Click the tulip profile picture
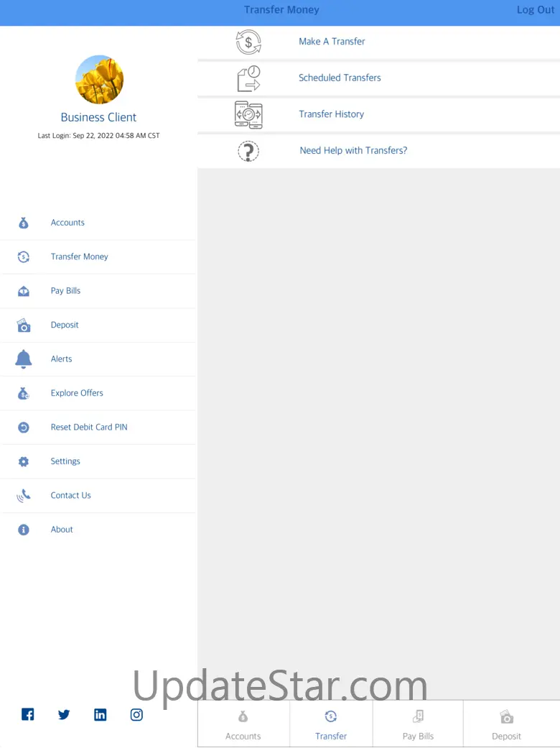The height and width of the screenshot is (748, 560). 99,80
